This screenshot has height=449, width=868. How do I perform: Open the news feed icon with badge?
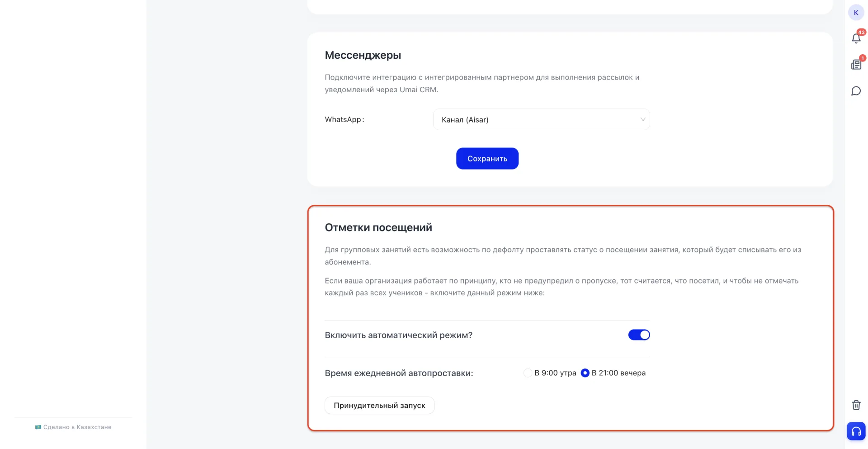click(x=856, y=65)
